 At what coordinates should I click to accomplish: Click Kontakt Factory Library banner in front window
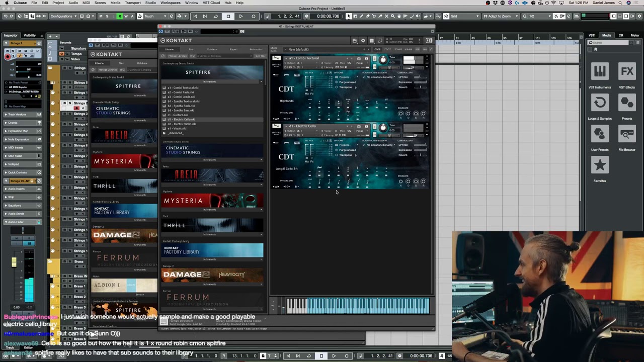point(212,250)
